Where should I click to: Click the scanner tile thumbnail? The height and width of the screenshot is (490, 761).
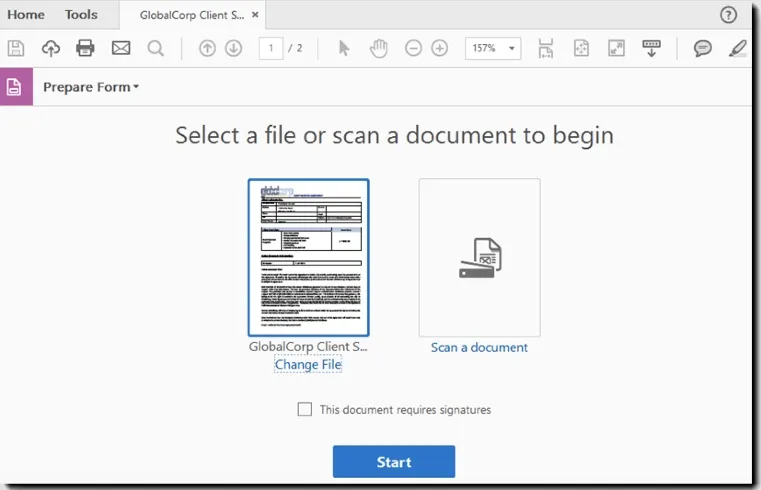(480, 257)
